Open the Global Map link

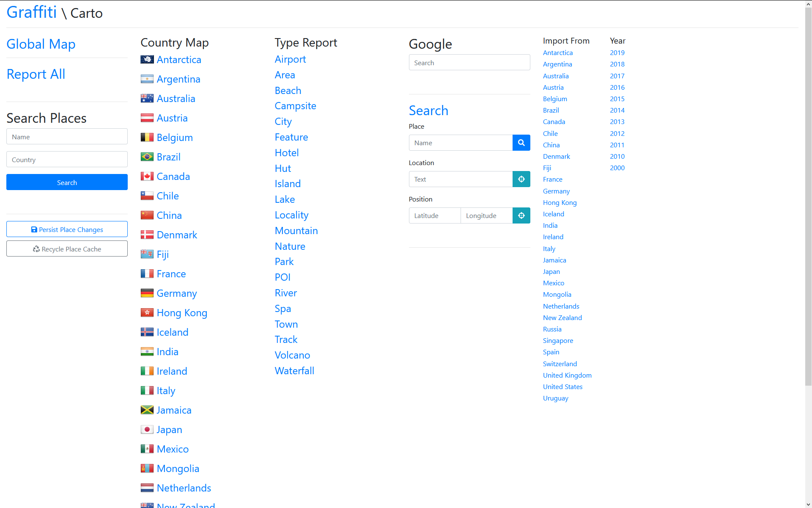(41, 44)
